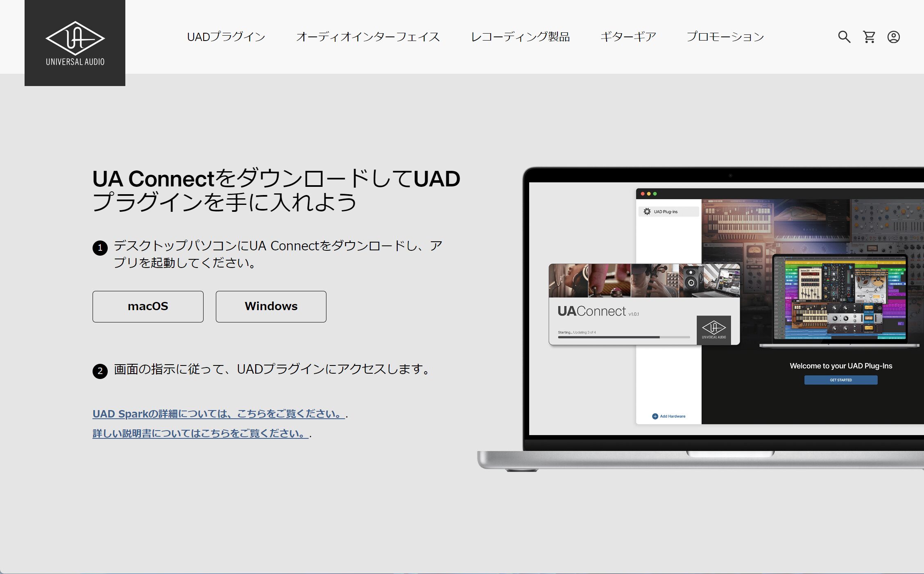
Task: Click the red window dot in mockup
Action: click(643, 194)
